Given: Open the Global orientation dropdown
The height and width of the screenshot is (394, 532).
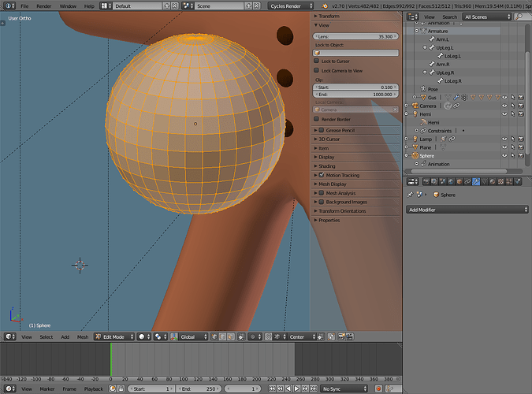Looking at the screenshot, I should [193, 336].
